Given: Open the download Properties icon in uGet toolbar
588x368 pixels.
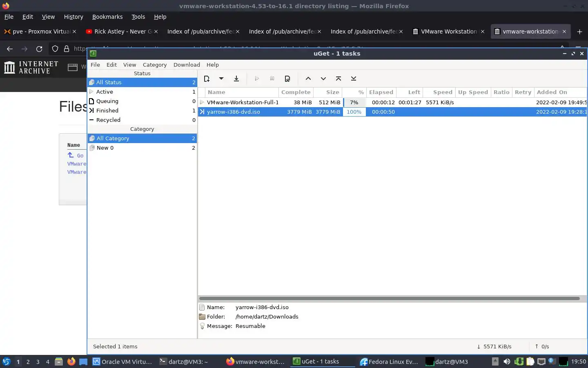Looking at the screenshot, I should pos(287,79).
